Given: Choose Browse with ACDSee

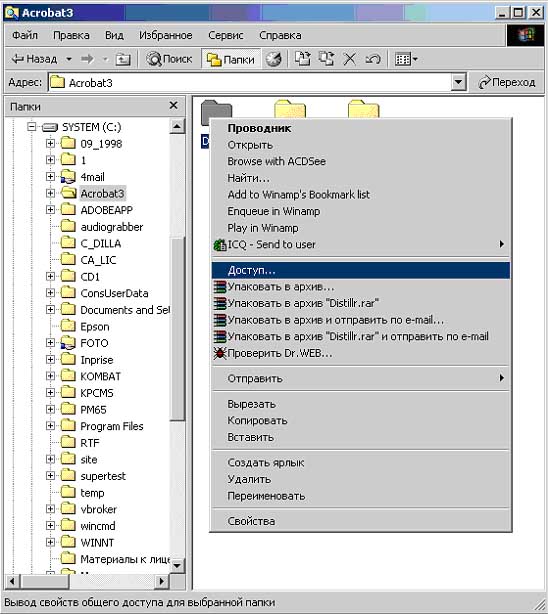Looking at the screenshot, I should point(360,161).
